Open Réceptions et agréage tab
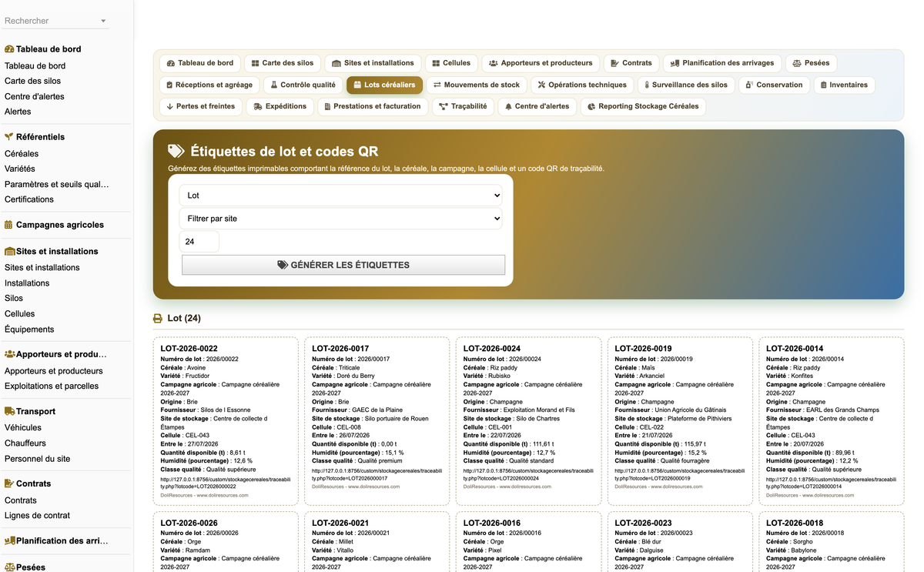This screenshot has height=572, width=924. point(209,85)
